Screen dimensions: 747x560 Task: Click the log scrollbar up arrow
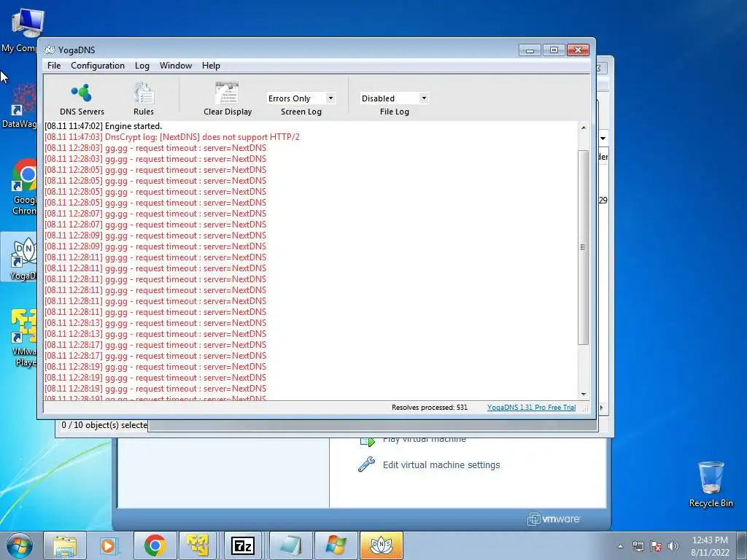(x=583, y=128)
